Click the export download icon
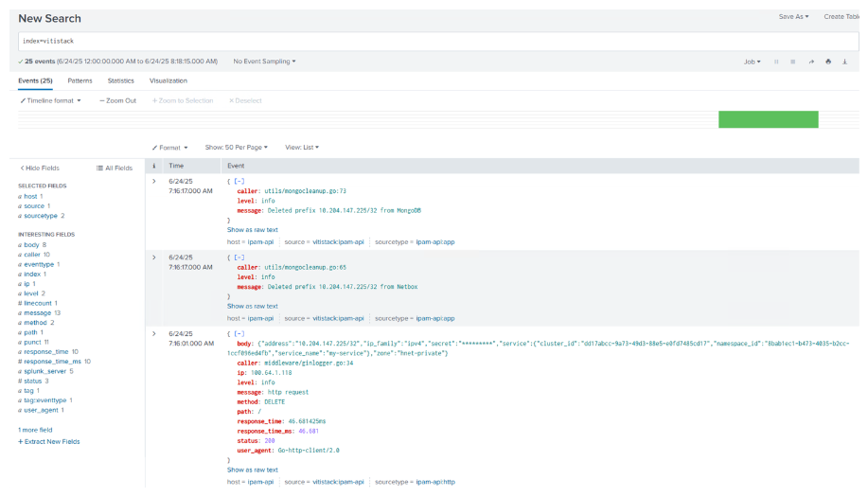Viewport: 868px width, 497px height. (845, 62)
